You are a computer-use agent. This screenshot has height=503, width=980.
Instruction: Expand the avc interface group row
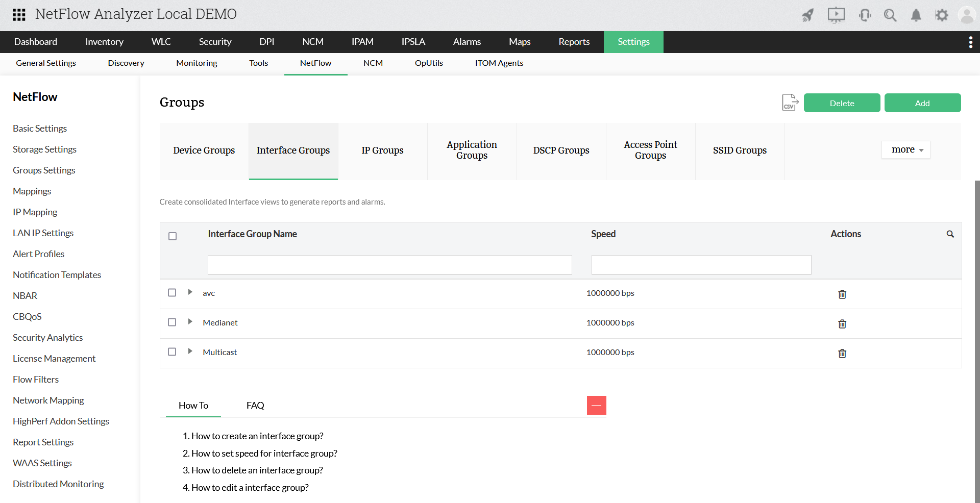tap(190, 292)
